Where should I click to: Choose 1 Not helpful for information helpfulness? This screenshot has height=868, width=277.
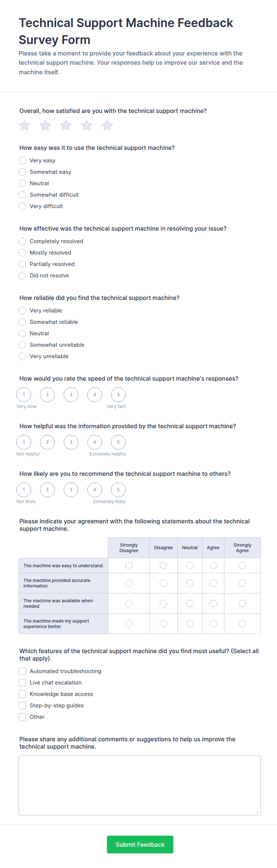coord(24,442)
